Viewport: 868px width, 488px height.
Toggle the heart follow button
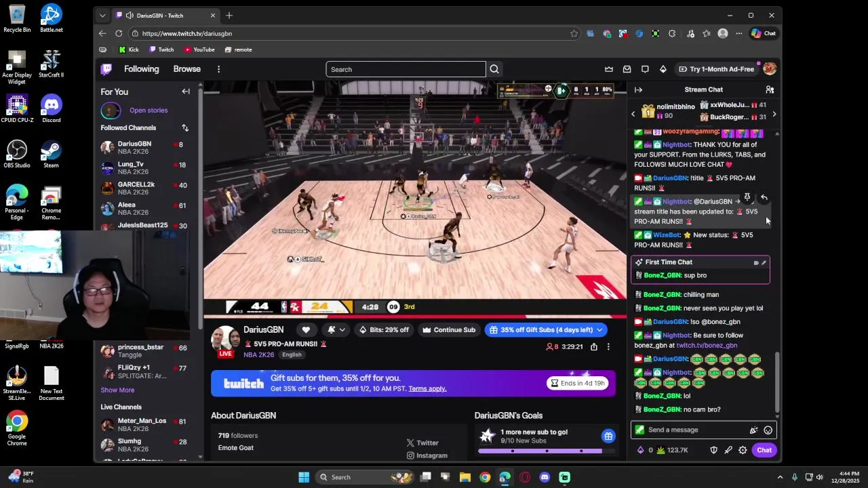tap(306, 329)
